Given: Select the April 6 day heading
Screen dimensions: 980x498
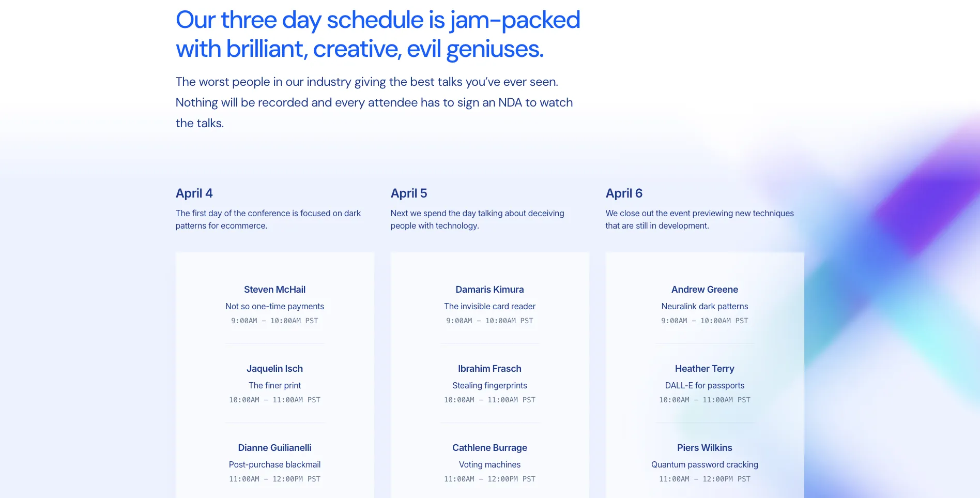Looking at the screenshot, I should click(x=624, y=193).
